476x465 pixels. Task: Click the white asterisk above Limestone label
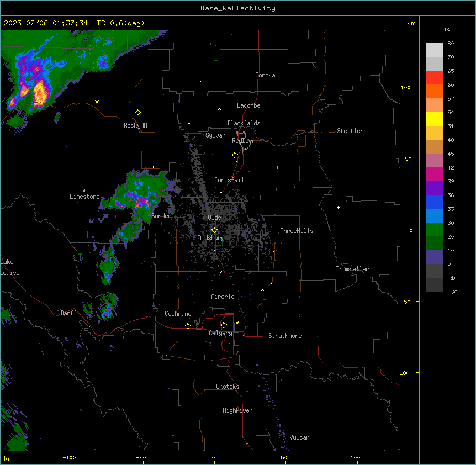coord(84,191)
